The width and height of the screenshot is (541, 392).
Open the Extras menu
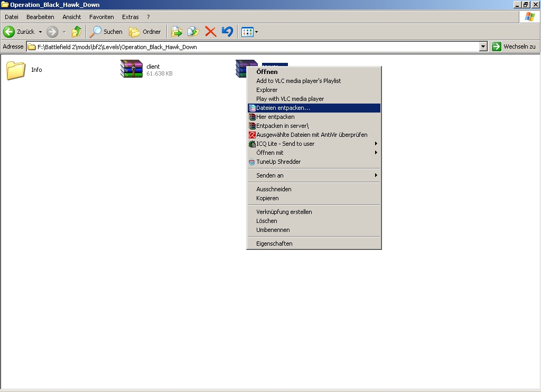click(130, 17)
